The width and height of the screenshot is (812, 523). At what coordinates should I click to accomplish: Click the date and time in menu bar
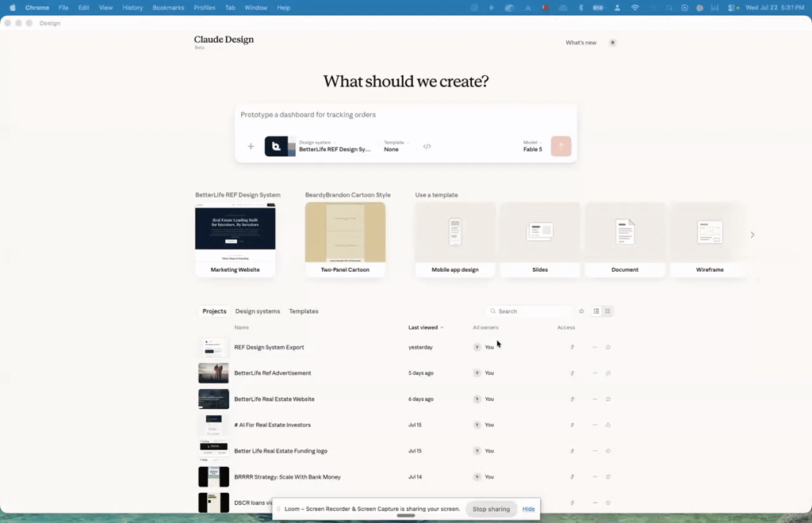coord(775,8)
